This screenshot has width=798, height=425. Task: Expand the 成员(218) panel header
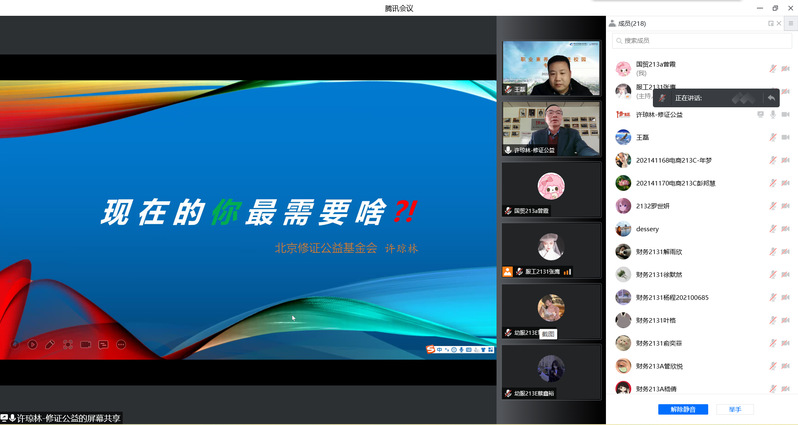632,23
